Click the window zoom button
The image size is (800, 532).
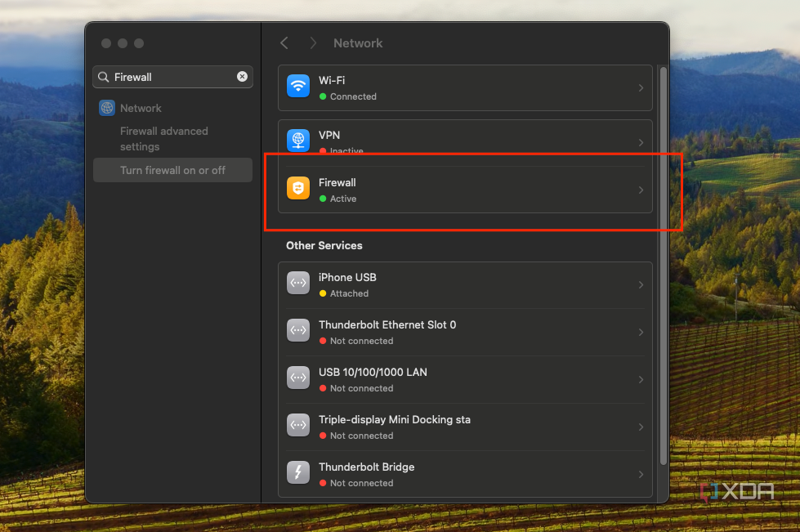[x=139, y=43]
